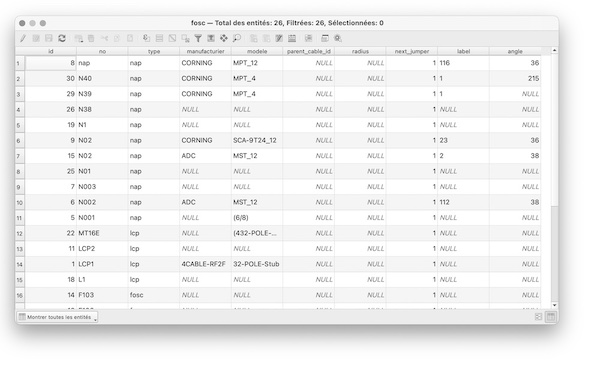Sort by the 'id' column header

(51, 51)
